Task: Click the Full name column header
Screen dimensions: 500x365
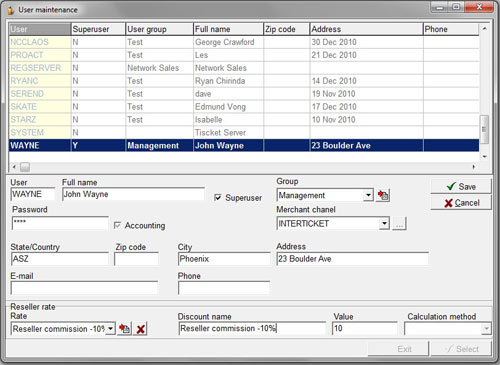Action: pyautogui.click(x=229, y=29)
